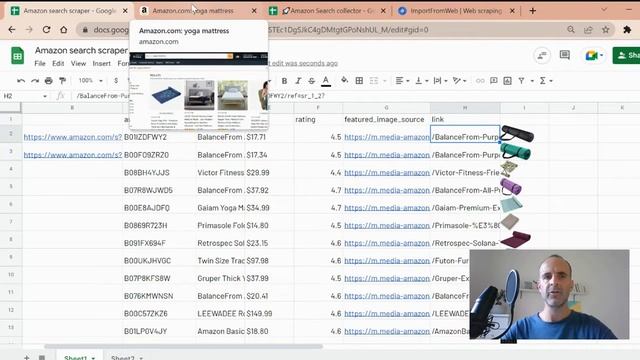
Task: Open media-amazon link for B00E8AJDFQ row
Action: pyautogui.click(x=387, y=208)
